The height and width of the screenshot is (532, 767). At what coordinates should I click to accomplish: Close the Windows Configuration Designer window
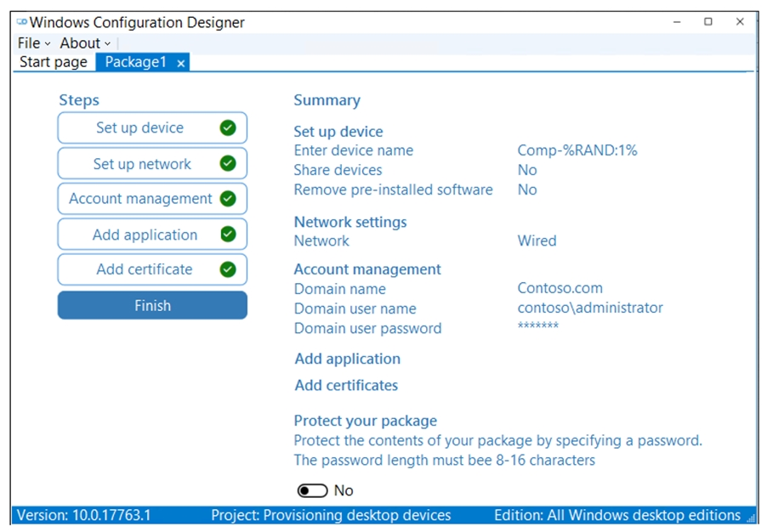(x=740, y=22)
